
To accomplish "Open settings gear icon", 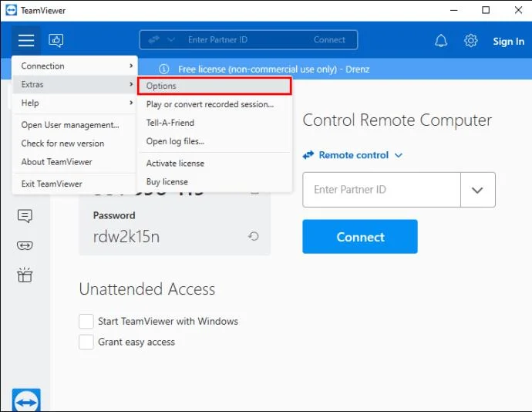I will [470, 40].
